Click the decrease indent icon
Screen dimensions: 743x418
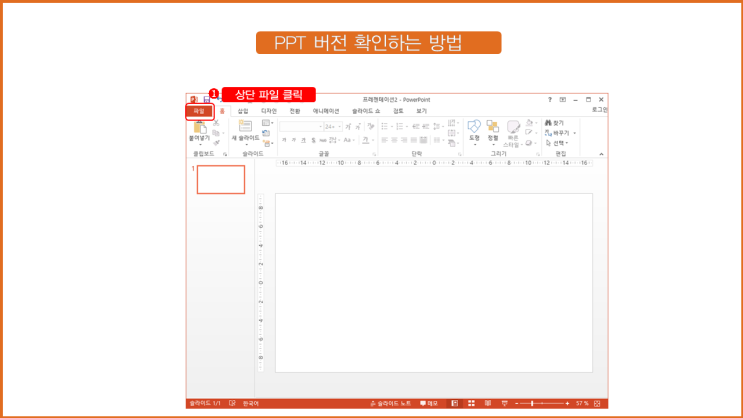coord(416,127)
